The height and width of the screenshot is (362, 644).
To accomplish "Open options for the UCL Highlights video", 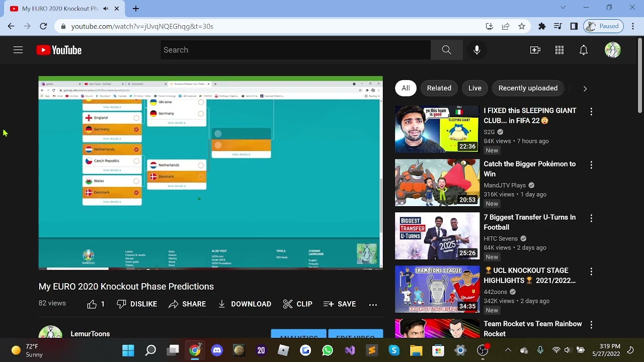I will point(591,271).
